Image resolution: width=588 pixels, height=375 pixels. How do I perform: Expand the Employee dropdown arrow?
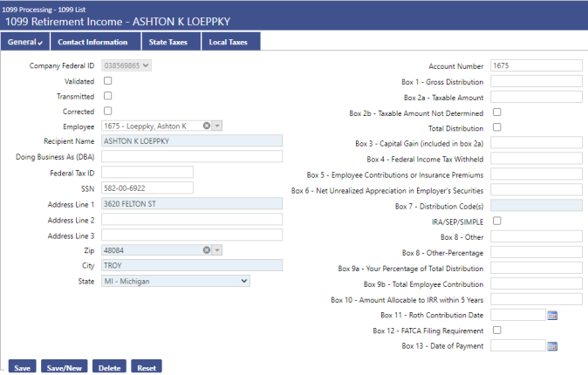[217, 126]
